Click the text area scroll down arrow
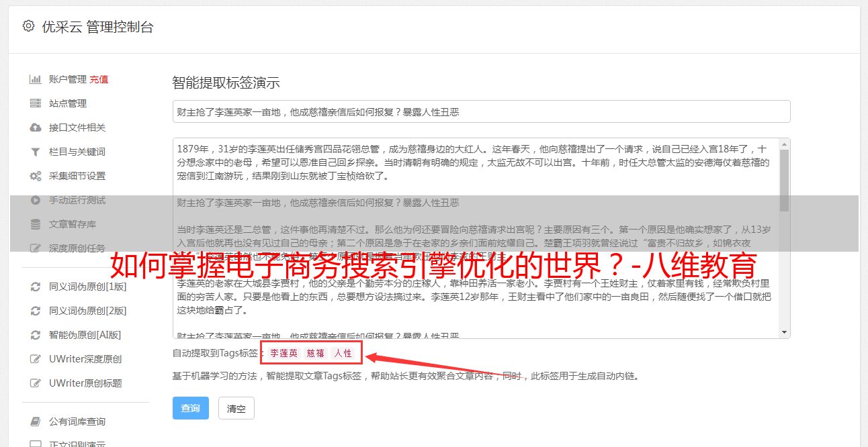 click(784, 332)
